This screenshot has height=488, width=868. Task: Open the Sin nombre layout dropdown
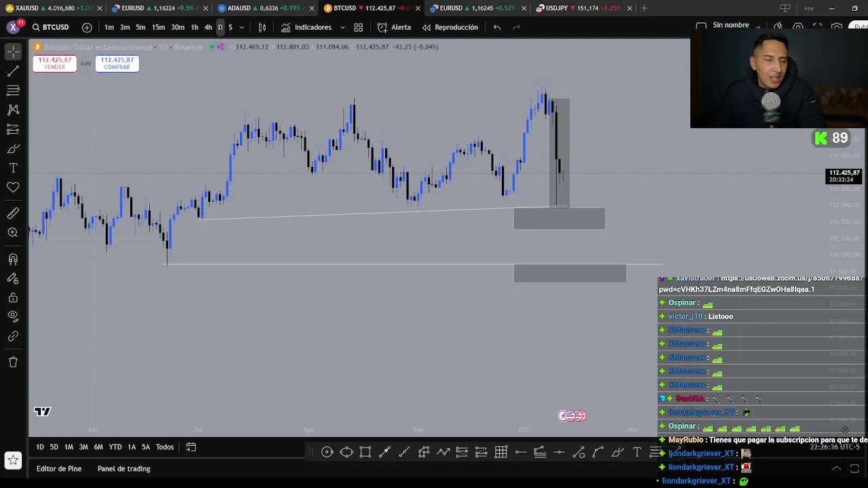[x=736, y=26]
